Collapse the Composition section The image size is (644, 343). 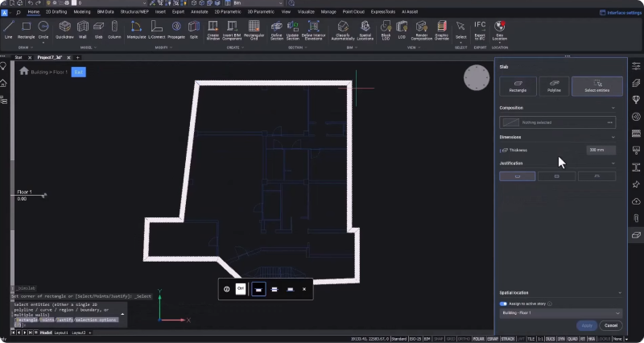[x=613, y=107]
